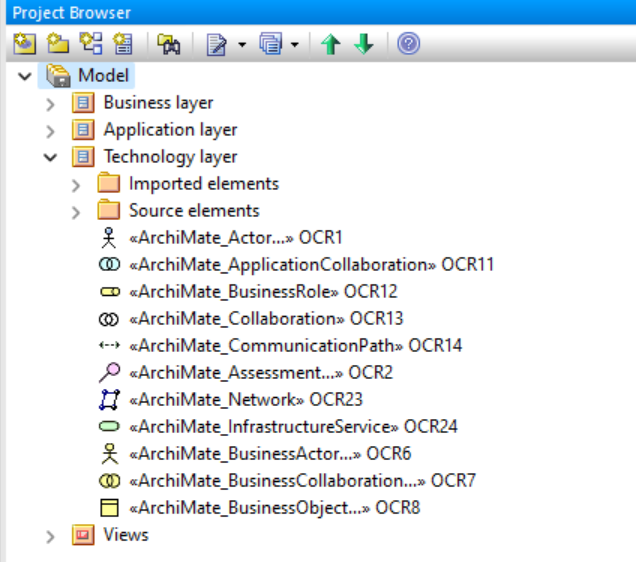Collapse the Technology layer node
This screenshot has width=636, height=562.
(x=50, y=157)
